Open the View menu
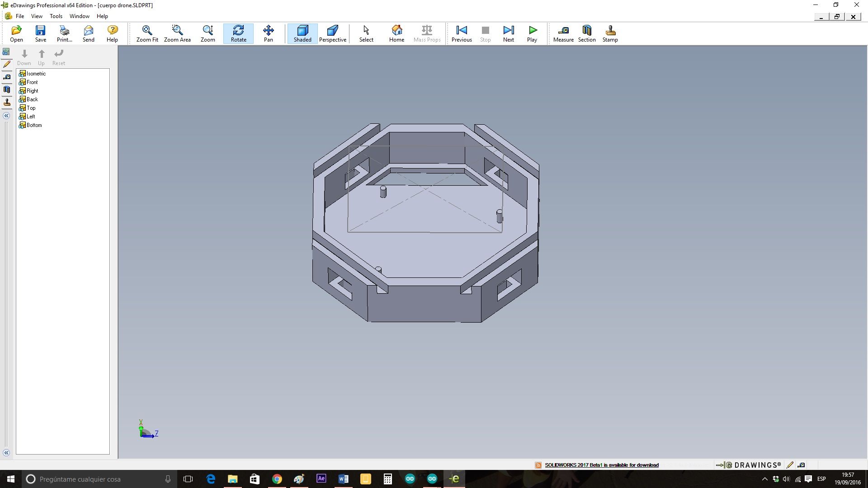Screen dimensions: 868x488 click(37, 16)
